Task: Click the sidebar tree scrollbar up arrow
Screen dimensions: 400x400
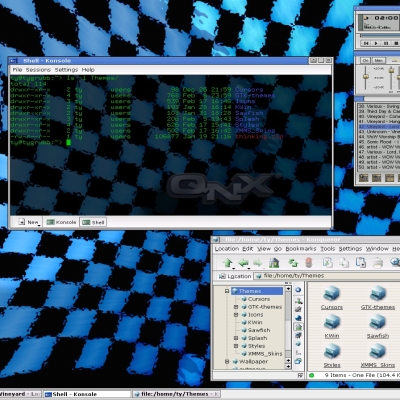Action: (288, 289)
